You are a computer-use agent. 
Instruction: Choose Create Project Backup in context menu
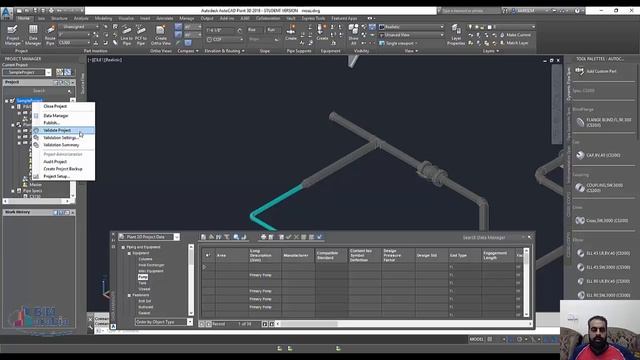(x=63, y=169)
